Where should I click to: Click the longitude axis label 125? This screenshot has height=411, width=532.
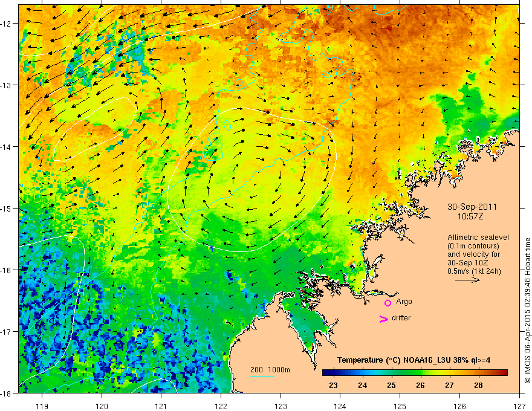coord(400,406)
